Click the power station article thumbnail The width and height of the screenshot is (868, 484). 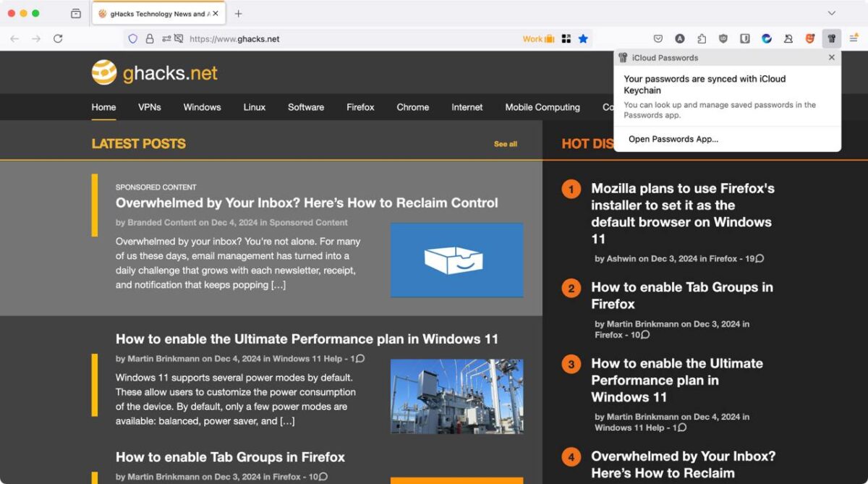[x=456, y=394]
